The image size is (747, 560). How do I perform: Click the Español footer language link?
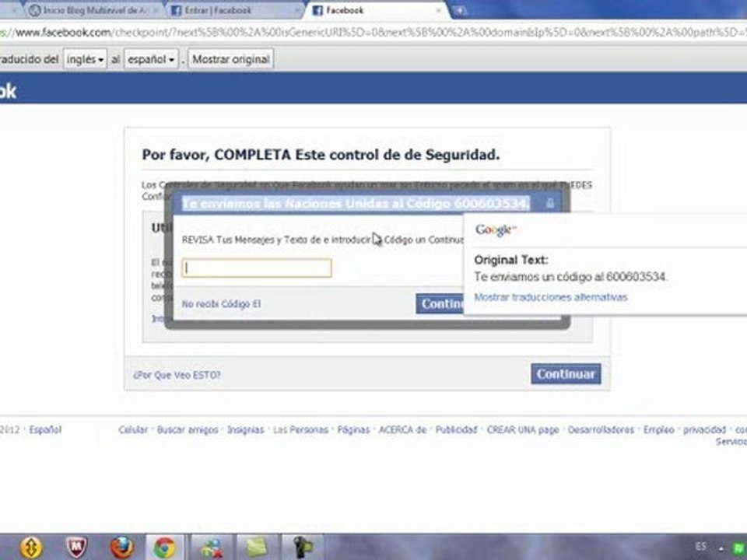[x=45, y=429]
